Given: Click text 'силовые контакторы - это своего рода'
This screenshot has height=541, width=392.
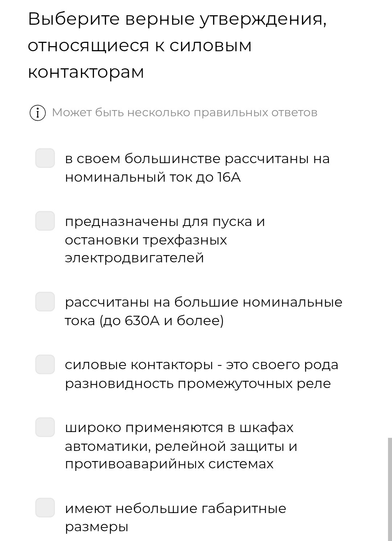Looking at the screenshot, I should pyautogui.click(x=201, y=365).
